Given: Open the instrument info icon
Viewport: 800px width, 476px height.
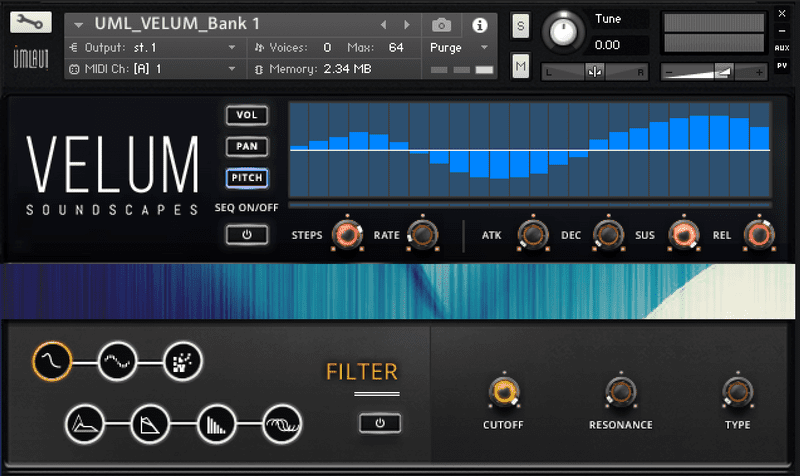Looking at the screenshot, I should 480,25.
